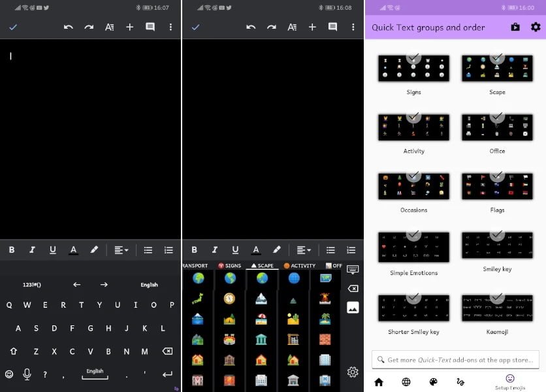The width and height of the screenshot is (546, 392).
Task: Select the ACTIVITY emoji tab
Action: tap(300, 265)
